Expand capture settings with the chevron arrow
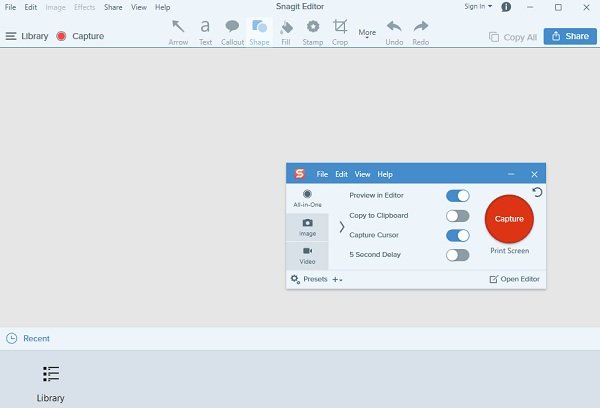 pyautogui.click(x=342, y=227)
